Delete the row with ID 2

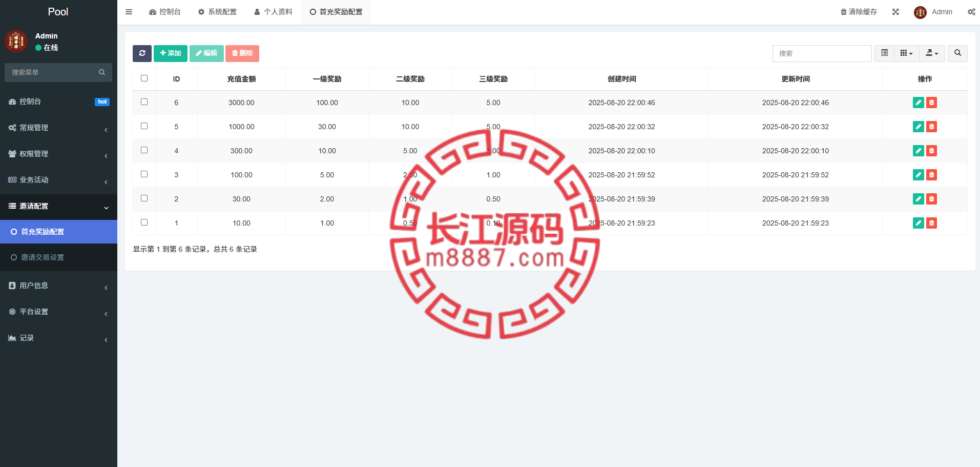(932, 199)
